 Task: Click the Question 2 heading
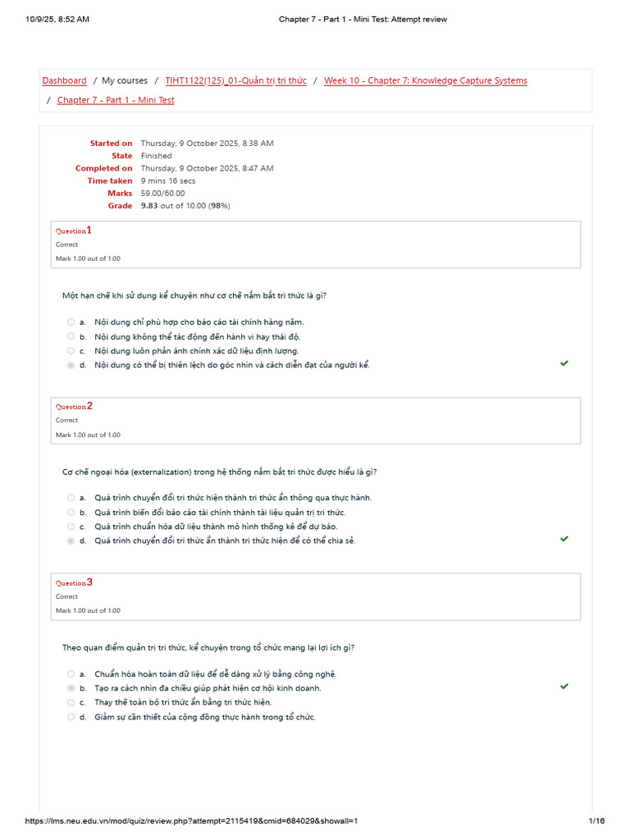pos(74,406)
